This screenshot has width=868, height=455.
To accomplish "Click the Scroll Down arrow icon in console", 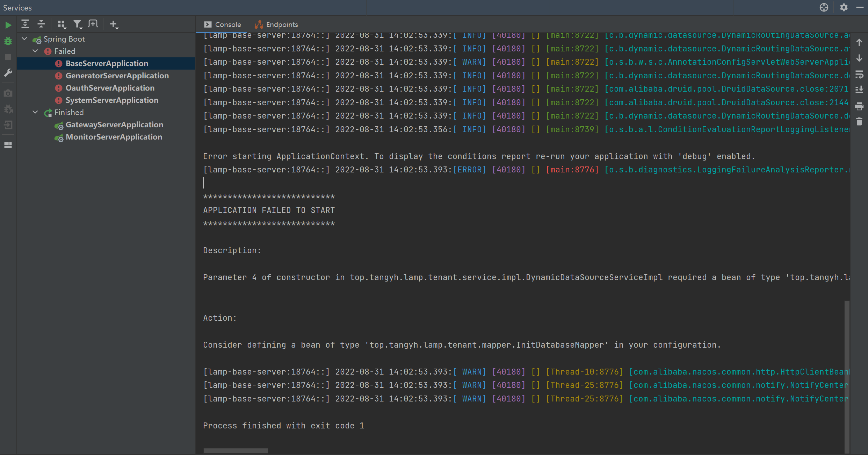I will 859,58.
